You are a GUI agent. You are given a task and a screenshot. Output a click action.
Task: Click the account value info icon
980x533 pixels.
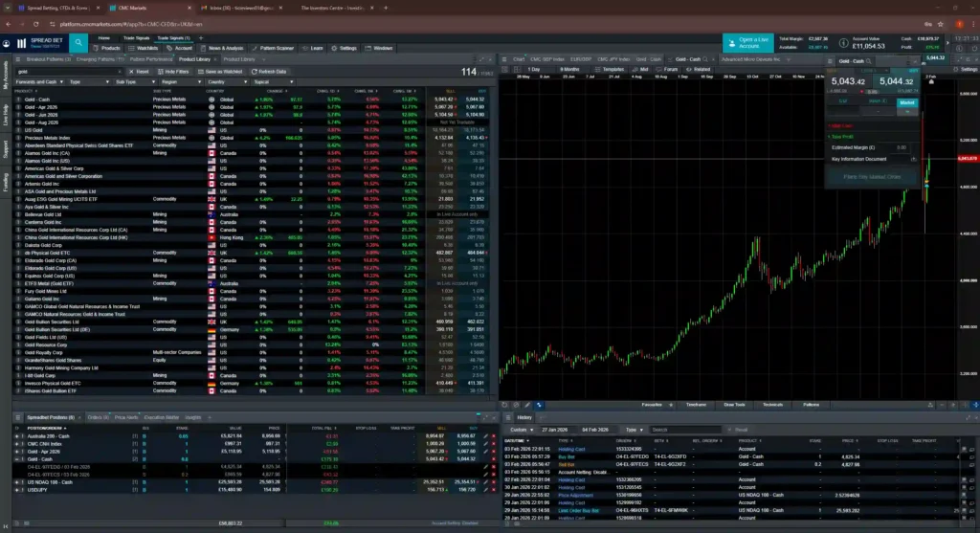[x=843, y=43]
